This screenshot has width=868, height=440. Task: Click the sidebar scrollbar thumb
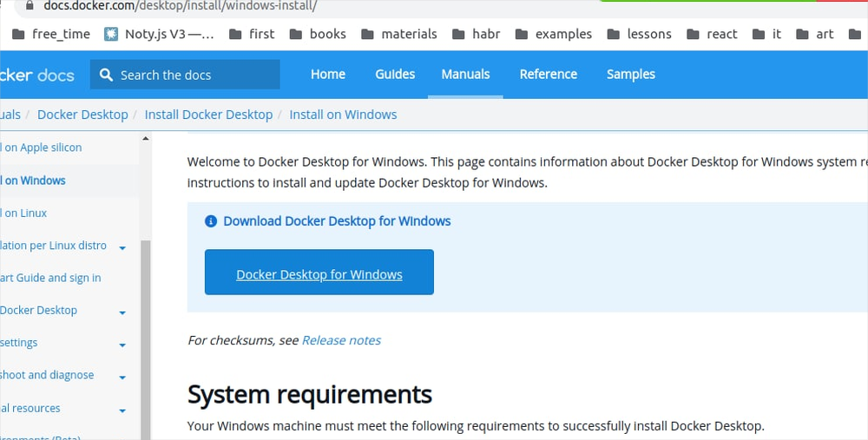[146, 340]
